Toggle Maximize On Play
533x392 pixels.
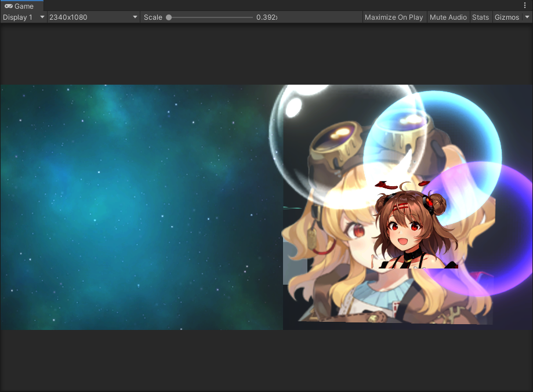click(394, 17)
